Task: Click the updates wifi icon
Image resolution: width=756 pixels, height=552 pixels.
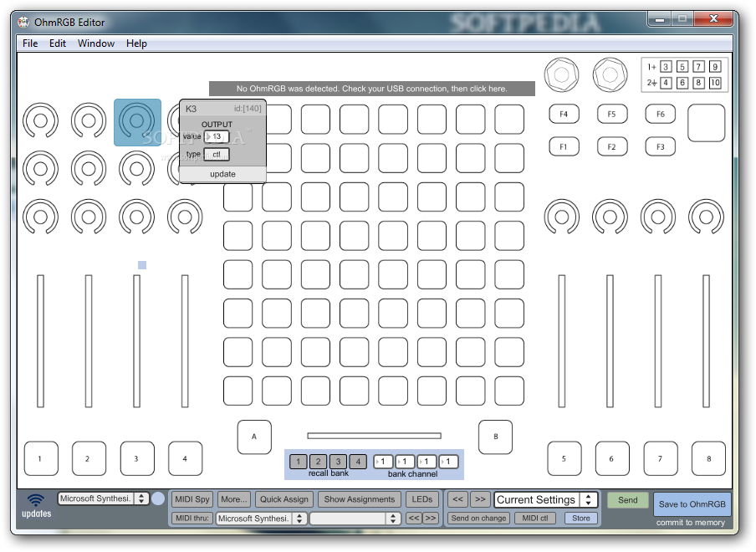Action: pyautogui.click(x=36, y=499)
